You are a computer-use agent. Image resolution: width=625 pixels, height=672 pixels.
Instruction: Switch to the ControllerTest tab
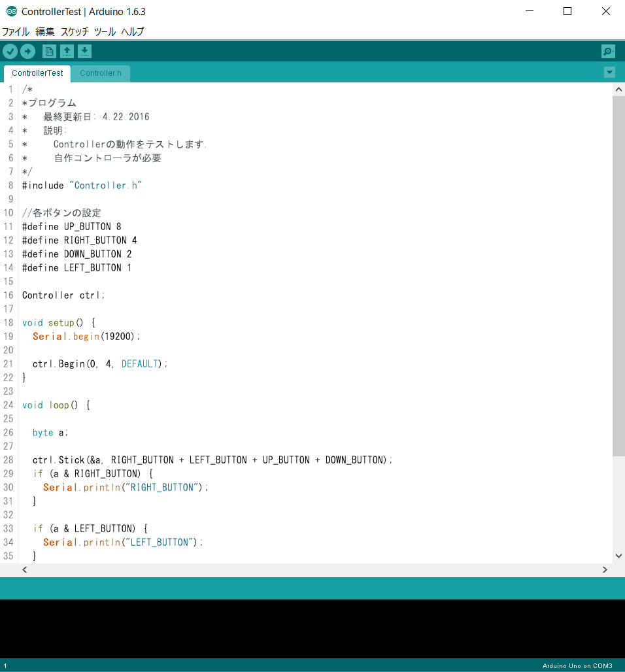37,73
